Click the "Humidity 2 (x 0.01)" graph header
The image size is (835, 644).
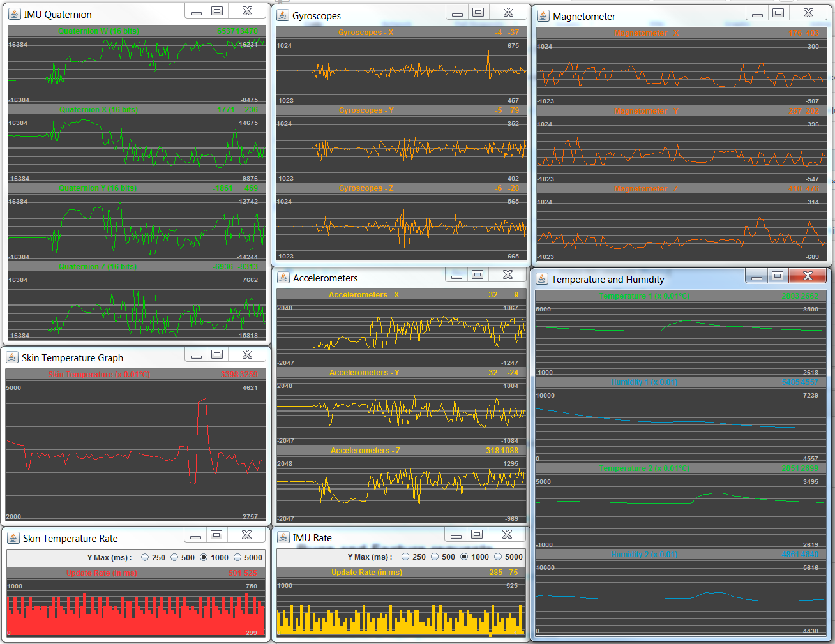point(680,555)
